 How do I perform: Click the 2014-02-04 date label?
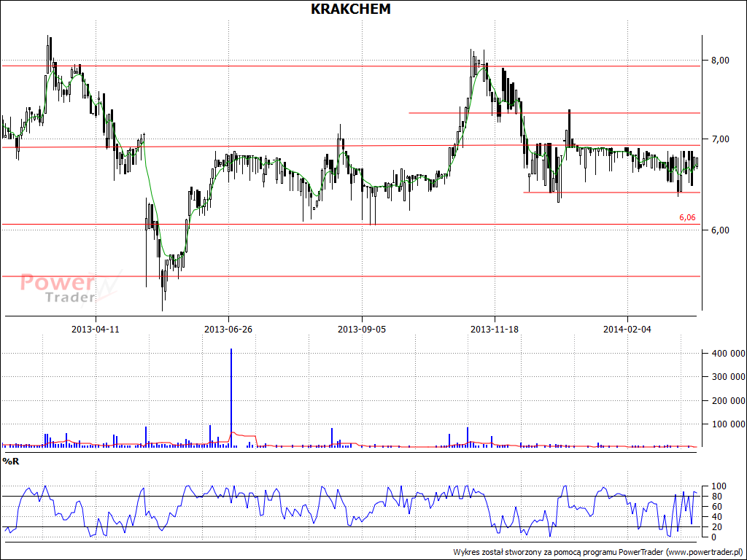(x=627, y=329)
